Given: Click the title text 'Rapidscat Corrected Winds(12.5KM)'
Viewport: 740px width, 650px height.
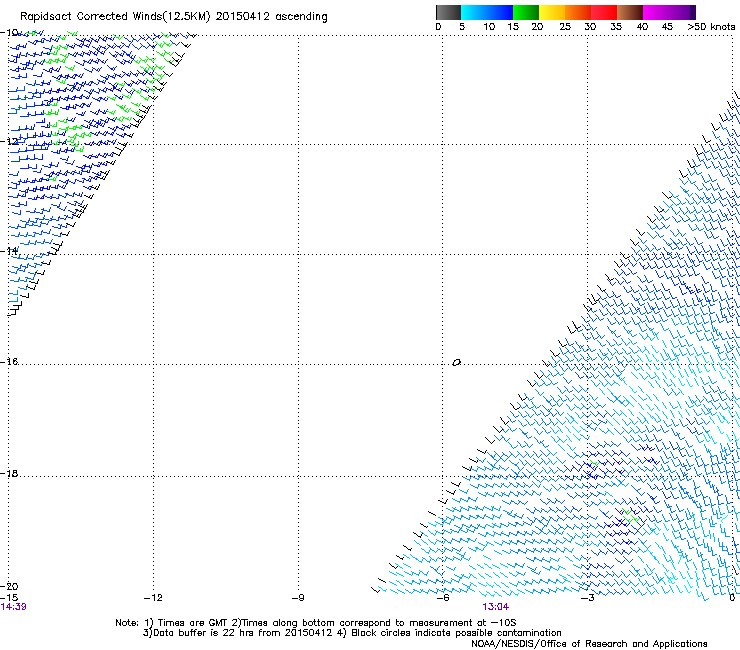Looking at the screenshot, I should pos(115,17).
